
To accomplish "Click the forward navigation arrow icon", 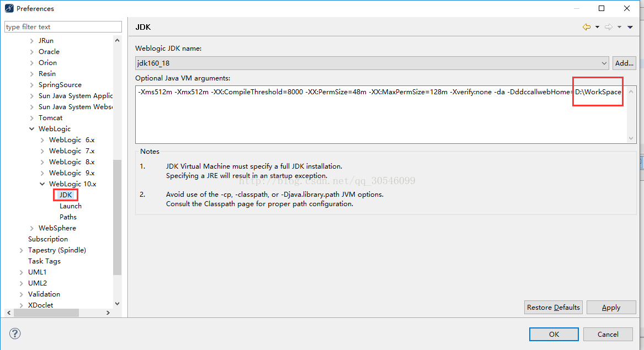I will click(x=609, y=27).
